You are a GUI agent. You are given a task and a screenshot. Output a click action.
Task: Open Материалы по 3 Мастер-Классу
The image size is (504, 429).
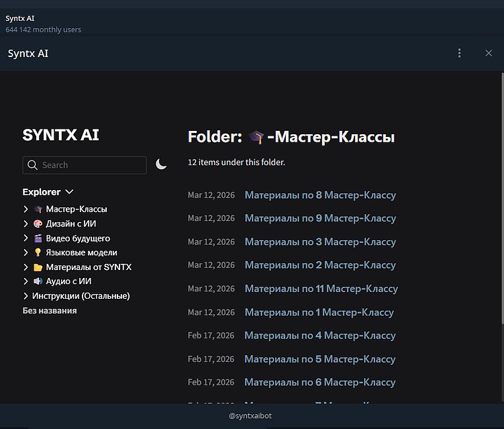[320, 242]
